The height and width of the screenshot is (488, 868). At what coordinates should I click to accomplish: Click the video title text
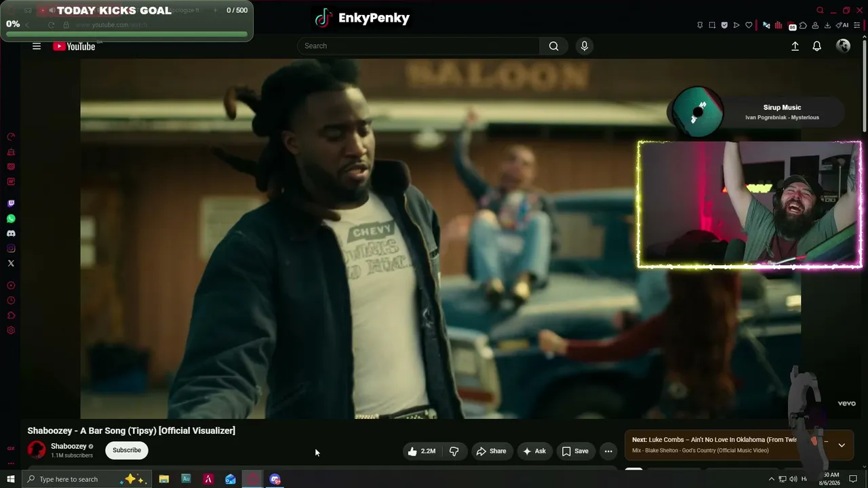(x=131, y=430)
